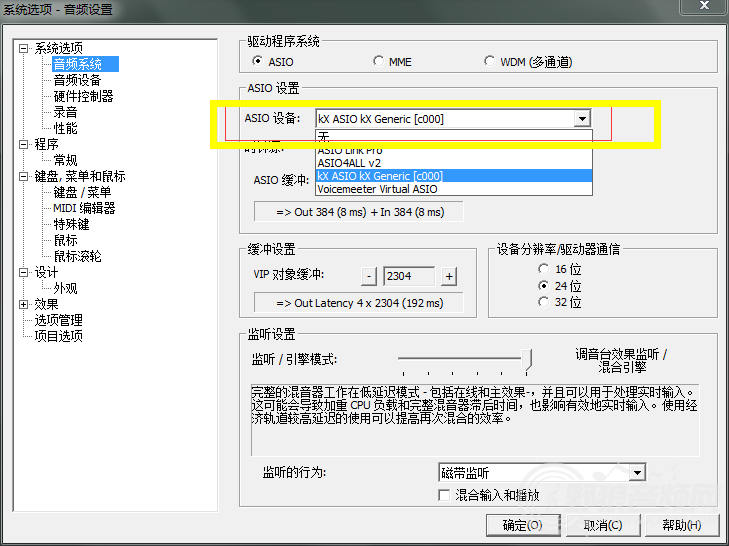Click the 系统选项 root tree label
Image resolution: width=729 pixels, height=546 pixels.
tap(59, 48)
